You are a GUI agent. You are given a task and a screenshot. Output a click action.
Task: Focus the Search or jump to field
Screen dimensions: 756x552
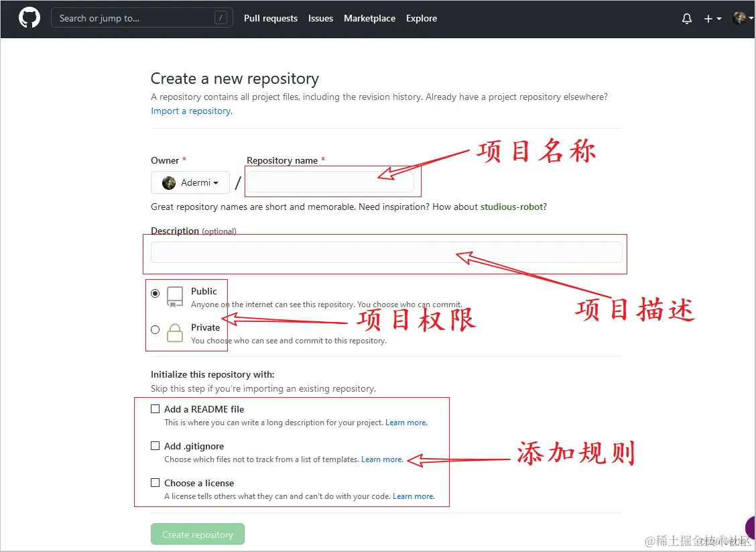pyautogui.click(x=142, y=18)
